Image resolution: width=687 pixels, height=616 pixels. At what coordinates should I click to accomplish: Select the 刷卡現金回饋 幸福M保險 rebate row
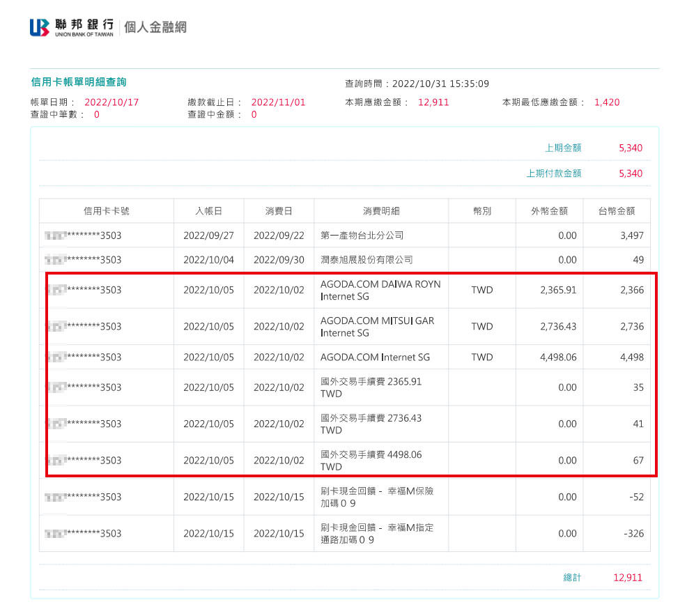tap(380, 496)
